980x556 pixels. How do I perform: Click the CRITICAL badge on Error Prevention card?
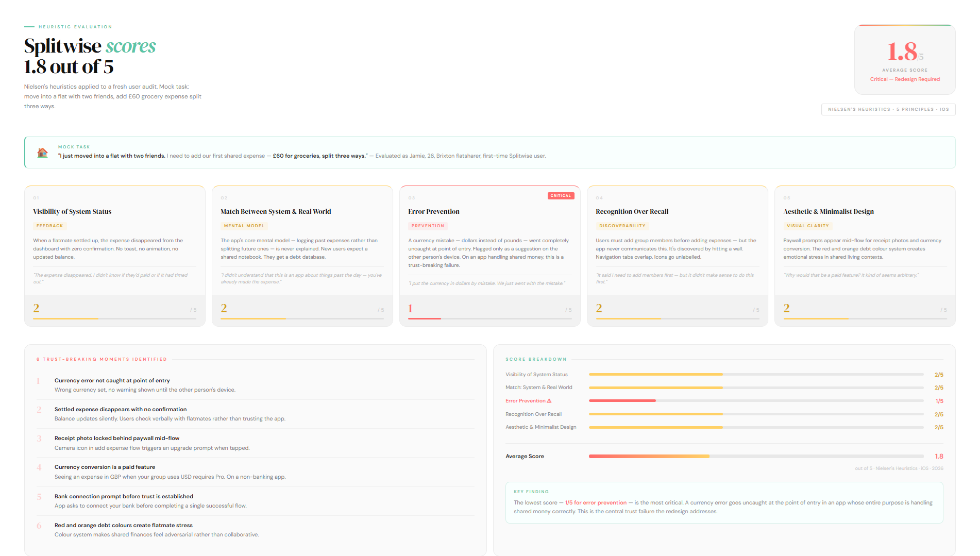(561, 196)
